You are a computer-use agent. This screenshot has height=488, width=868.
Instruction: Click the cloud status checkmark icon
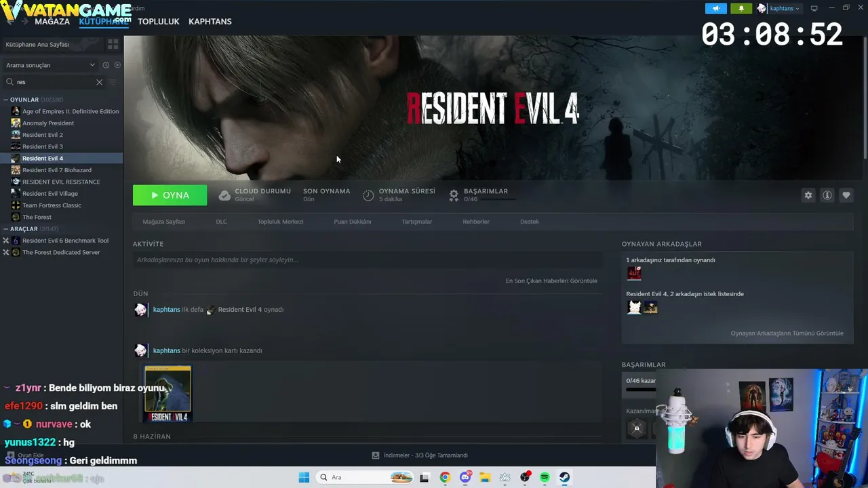224,195
